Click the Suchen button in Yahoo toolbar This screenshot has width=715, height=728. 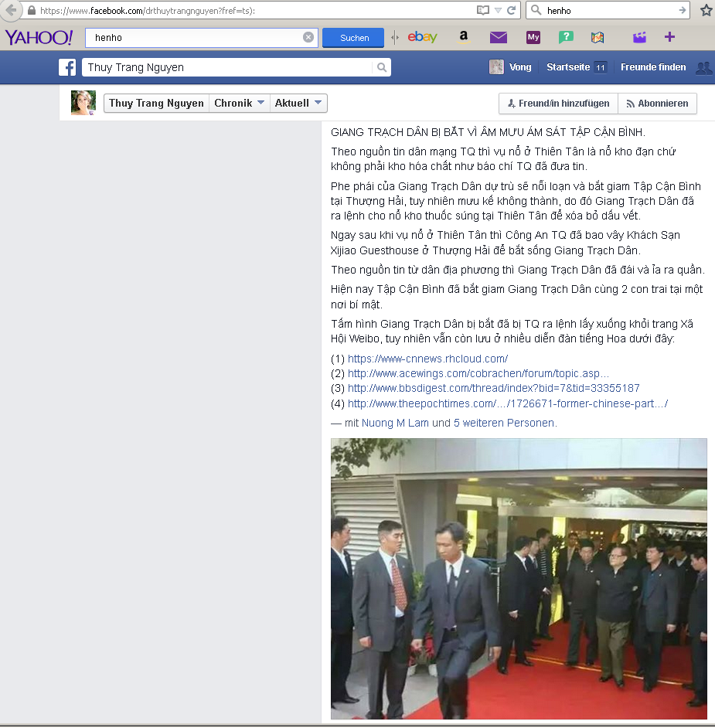pos(353,38)
